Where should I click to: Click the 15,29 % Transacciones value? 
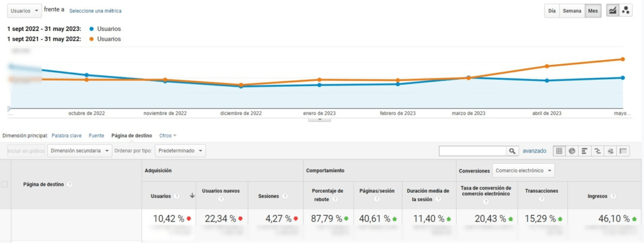click(540, 219)
